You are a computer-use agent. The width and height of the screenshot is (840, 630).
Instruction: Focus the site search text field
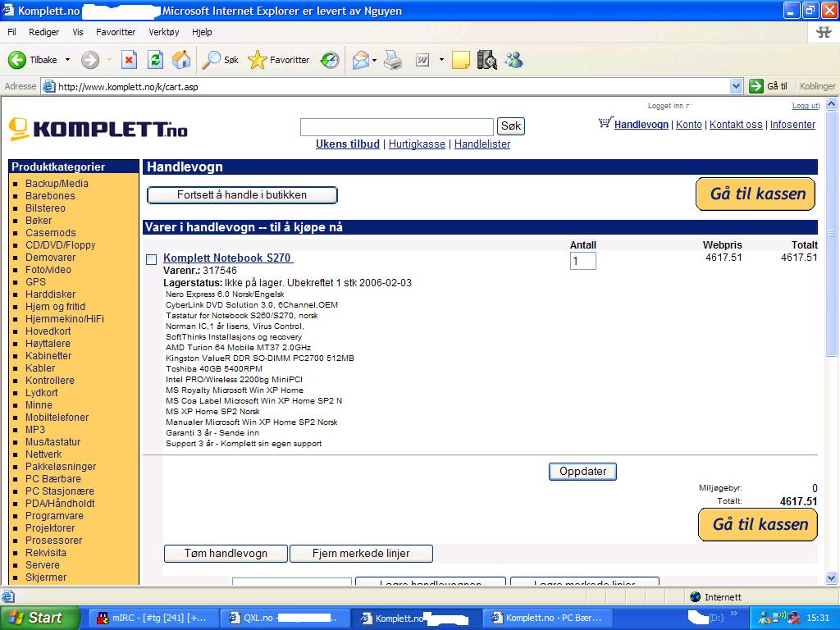tap(397, 127)
